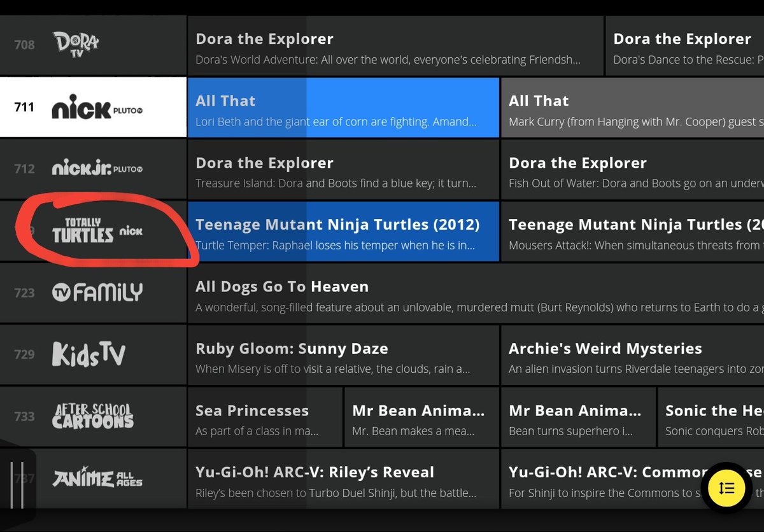This screenshot has width=764, height=532.
Task: Open Ruby Gloom: Sunny Daze program
Action: 343,354
